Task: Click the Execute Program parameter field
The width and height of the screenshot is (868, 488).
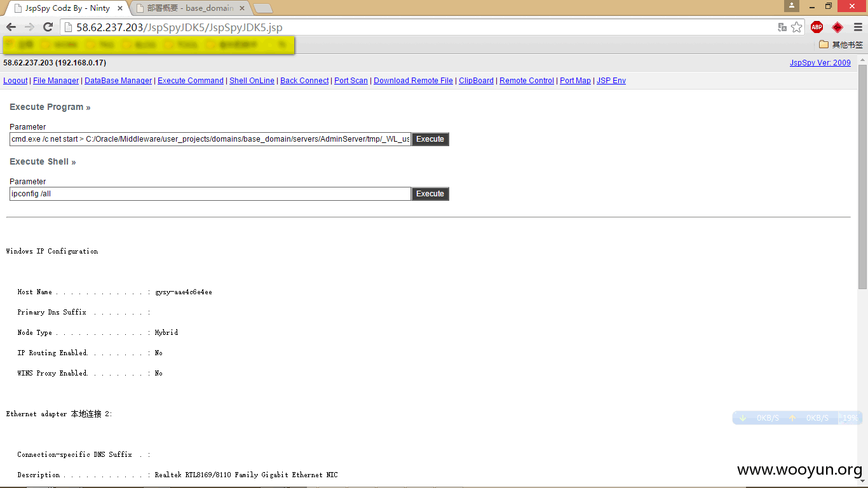Action: tap(210, 139)
